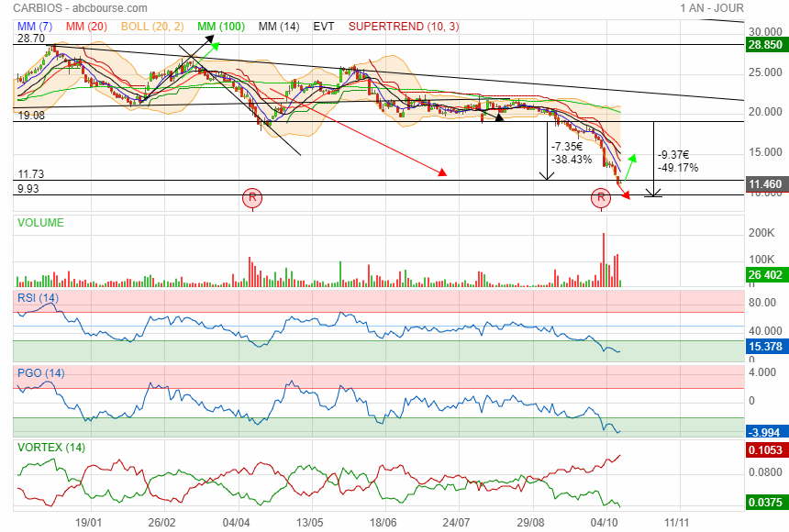Screen dimensions: 789x532
Task: Click the 18/06 date label
Action: pyautogui.click(x=383, y=523)
